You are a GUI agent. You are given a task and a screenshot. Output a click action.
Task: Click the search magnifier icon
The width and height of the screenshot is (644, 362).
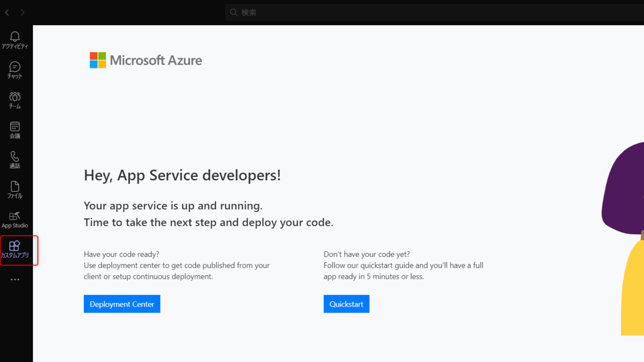(x=234, y=12)
